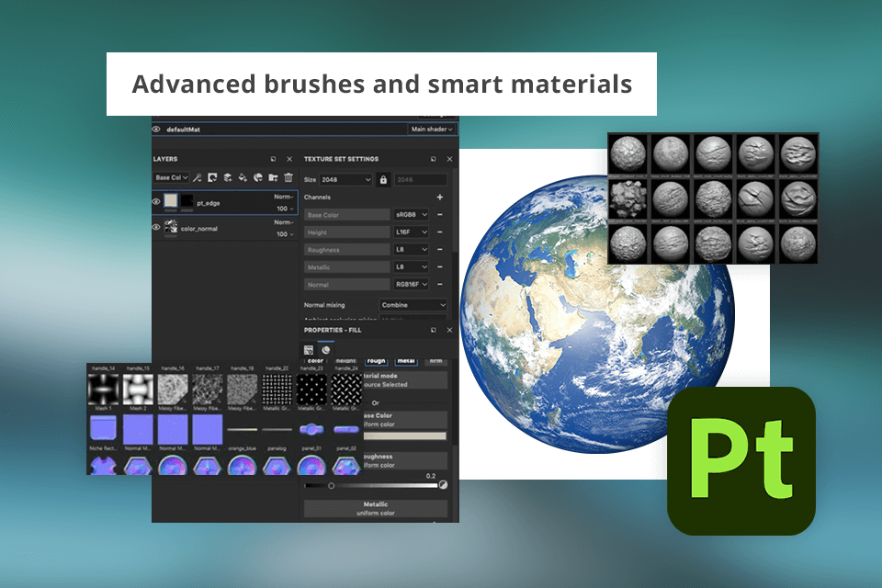Toggle the color channel button

(315, 360)
